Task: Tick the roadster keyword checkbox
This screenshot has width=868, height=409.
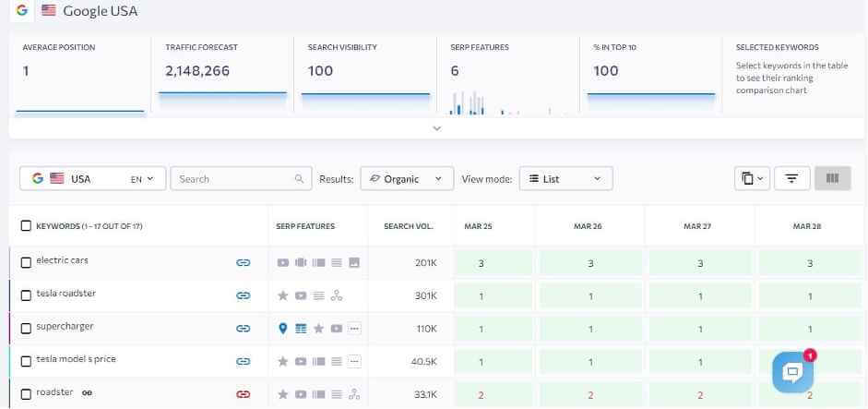Action: (x=26, y=394)
